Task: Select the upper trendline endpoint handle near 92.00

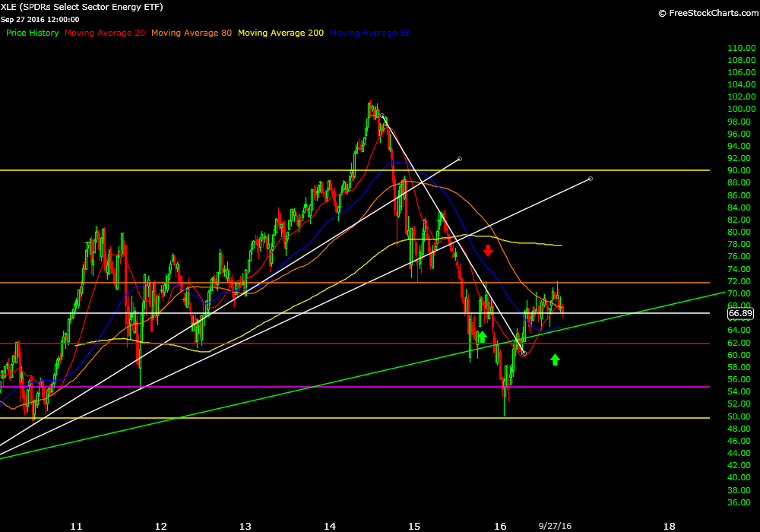Action: click(460, 159)
